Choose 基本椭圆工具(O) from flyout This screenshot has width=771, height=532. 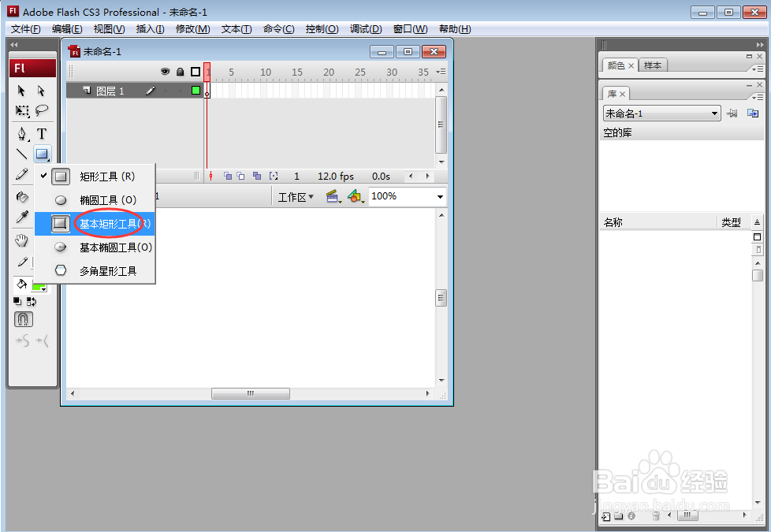pyautogui.click(x=95, y=247)
